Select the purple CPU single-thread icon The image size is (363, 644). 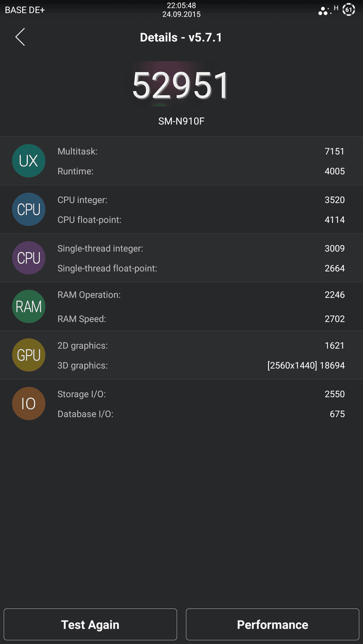29,258
